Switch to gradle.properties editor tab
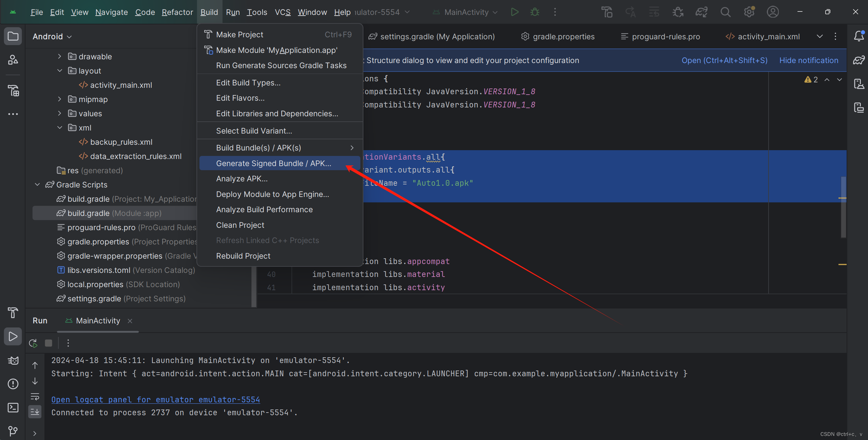The image size is (868, 440). point(558,36)
